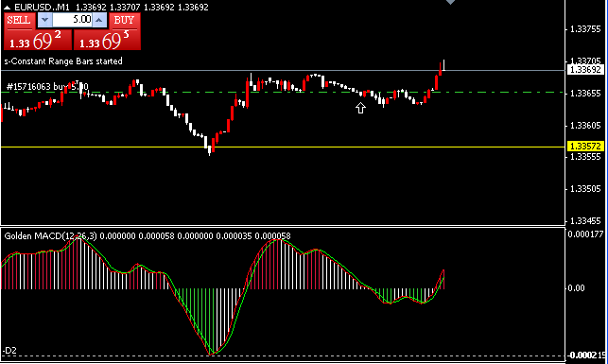This screenshot has height=364, width=608.
Task: Select the #15716063 buy order label
Action: click(46, 86)
